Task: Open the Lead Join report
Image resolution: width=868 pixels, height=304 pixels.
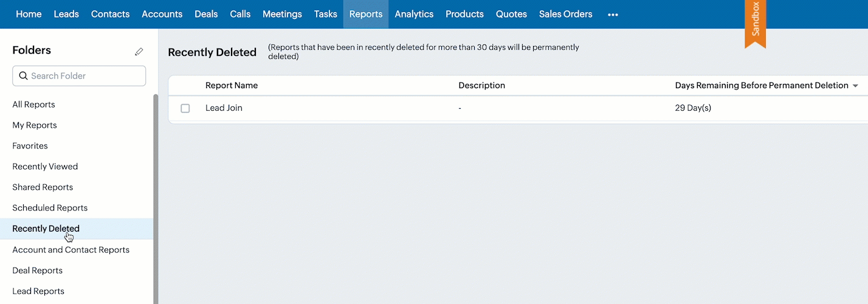Action: 224,108
